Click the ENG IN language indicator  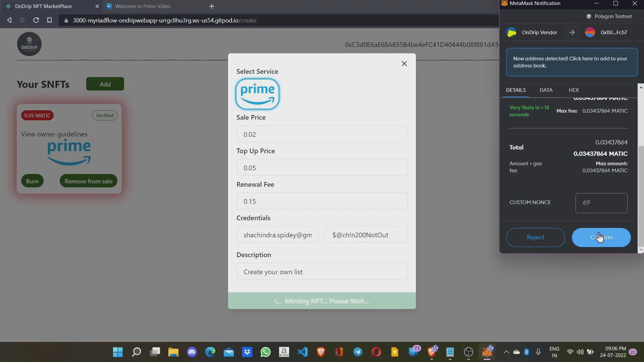pyautogui.click(x=554, y=352)
